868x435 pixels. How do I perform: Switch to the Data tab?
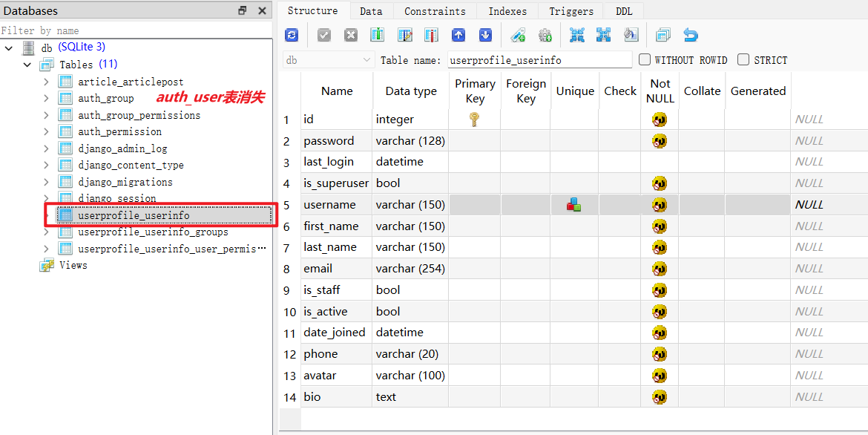[371, 11]
